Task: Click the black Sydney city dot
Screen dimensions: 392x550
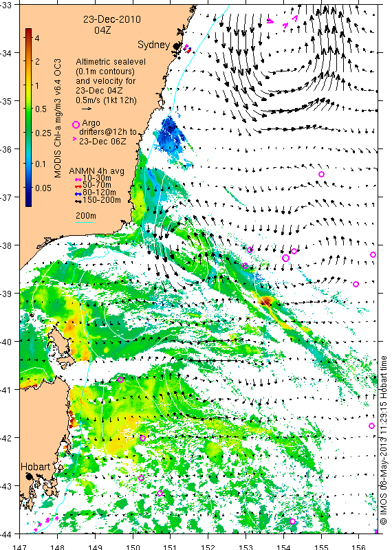Action: click(177, 46)
